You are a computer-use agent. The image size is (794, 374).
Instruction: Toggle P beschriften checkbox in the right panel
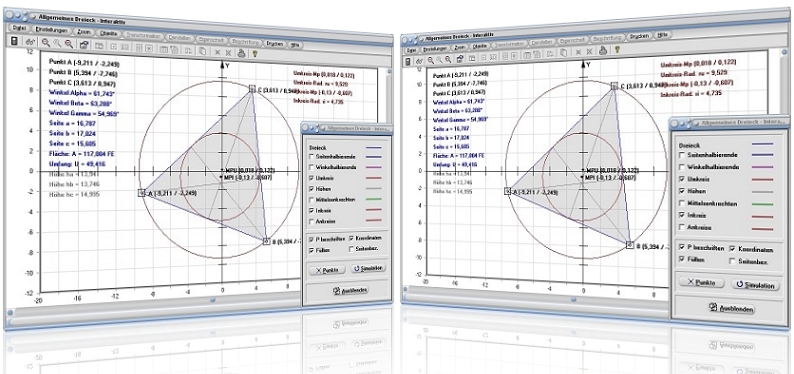[x=682, y=247]
